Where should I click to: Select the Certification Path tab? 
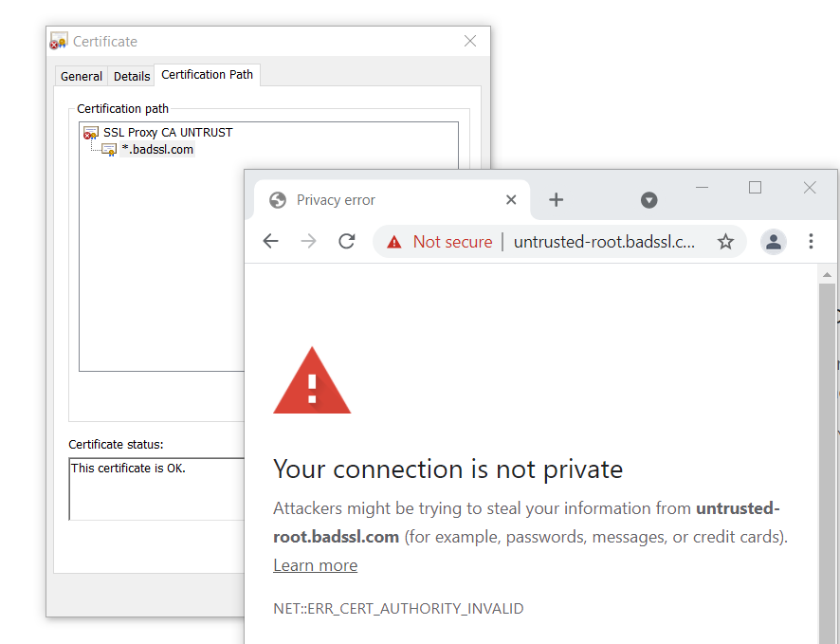207,75
